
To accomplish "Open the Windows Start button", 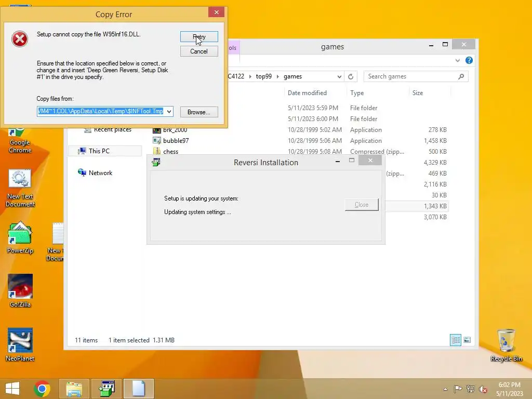I will (x=12, y=389).
